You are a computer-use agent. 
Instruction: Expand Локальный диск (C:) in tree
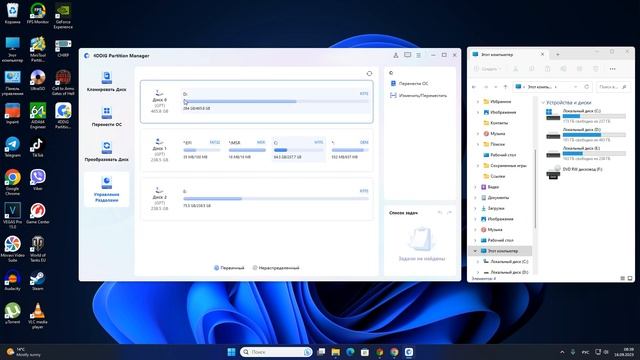[478, 262]
